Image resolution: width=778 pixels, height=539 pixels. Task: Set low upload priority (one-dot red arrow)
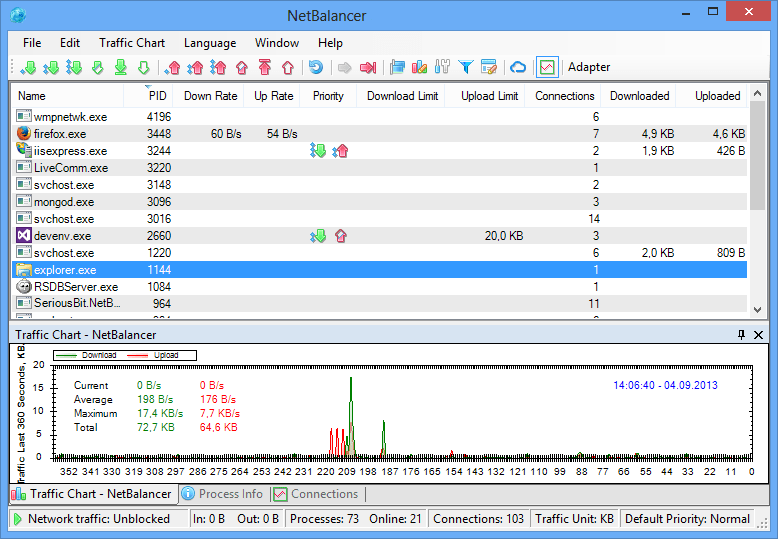tap(172, 67)
